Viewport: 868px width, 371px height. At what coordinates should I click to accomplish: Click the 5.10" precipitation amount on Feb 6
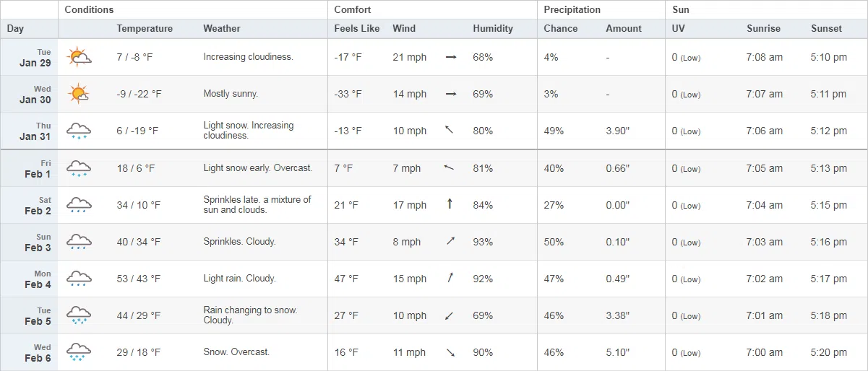[x=617, y=352]
